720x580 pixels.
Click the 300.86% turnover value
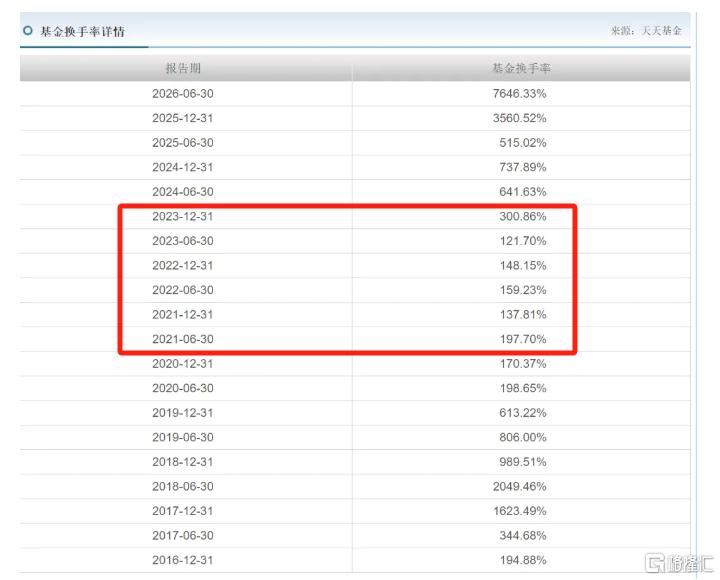coord(523,216)
